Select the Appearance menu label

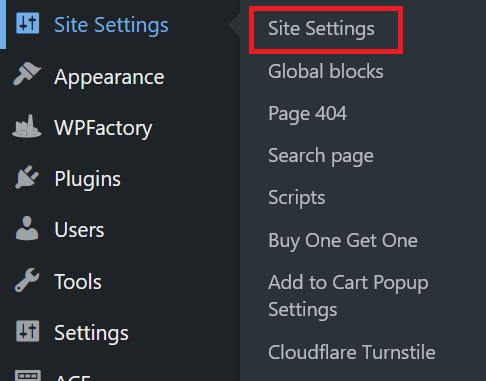[x=109, y=78]
